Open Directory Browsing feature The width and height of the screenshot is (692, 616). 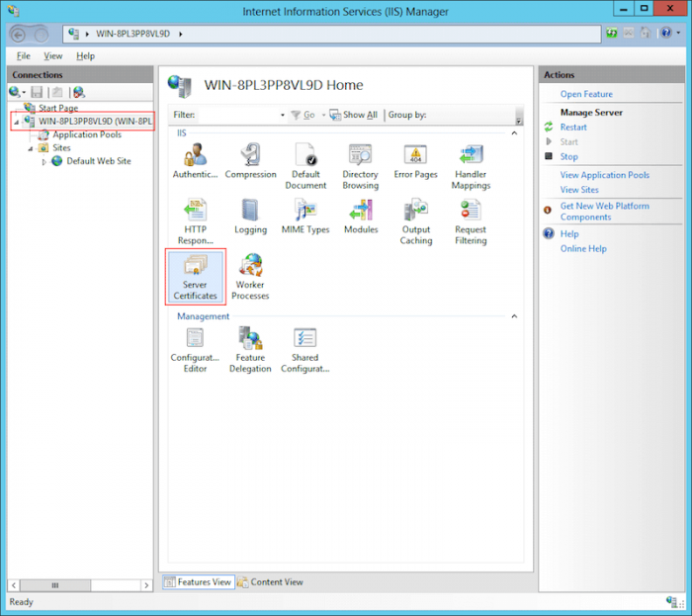point(360,161)
